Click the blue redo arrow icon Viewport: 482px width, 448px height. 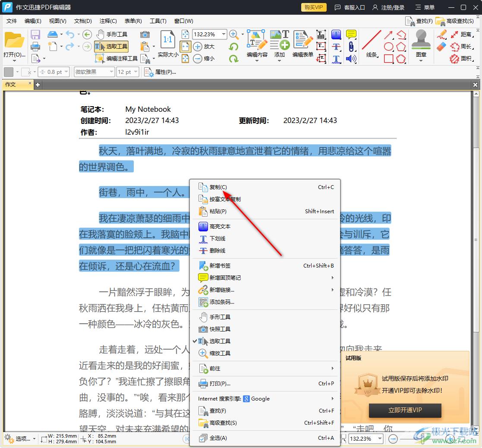[x=70, y=47]
